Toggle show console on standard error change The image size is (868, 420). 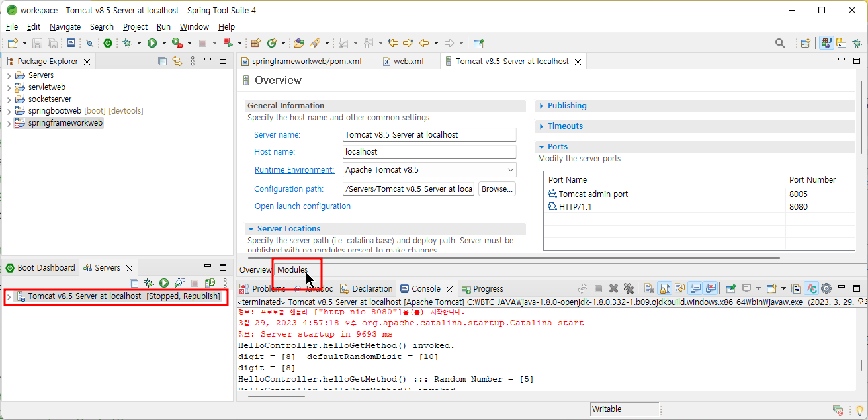click(x=711, y=288)
